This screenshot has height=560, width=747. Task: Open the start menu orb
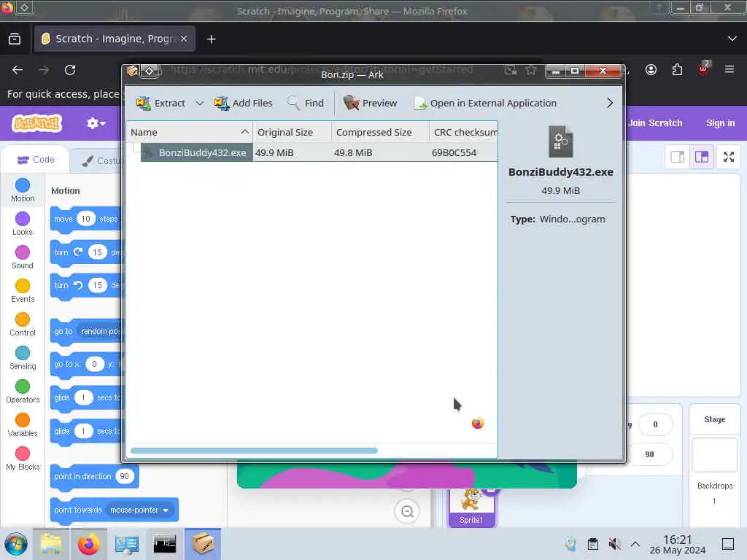point(16,544)
